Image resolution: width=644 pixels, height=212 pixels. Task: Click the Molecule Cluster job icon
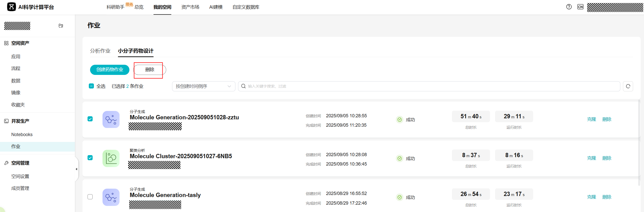pos(111,158)
